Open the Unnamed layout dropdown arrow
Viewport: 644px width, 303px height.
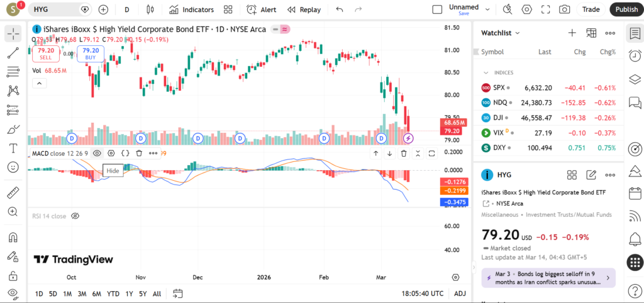(489, 9)
